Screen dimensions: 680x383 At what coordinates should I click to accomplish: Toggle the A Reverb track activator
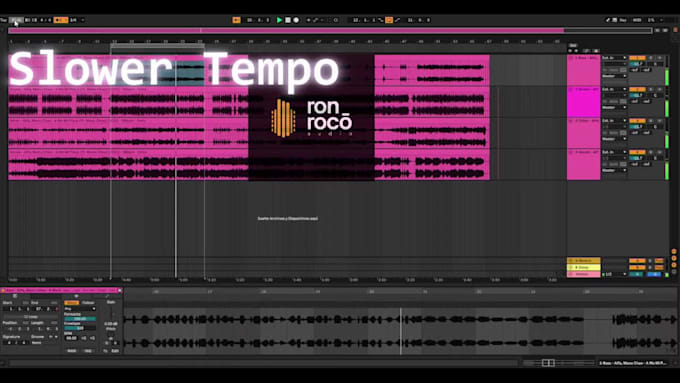click(x=637, y=261)
